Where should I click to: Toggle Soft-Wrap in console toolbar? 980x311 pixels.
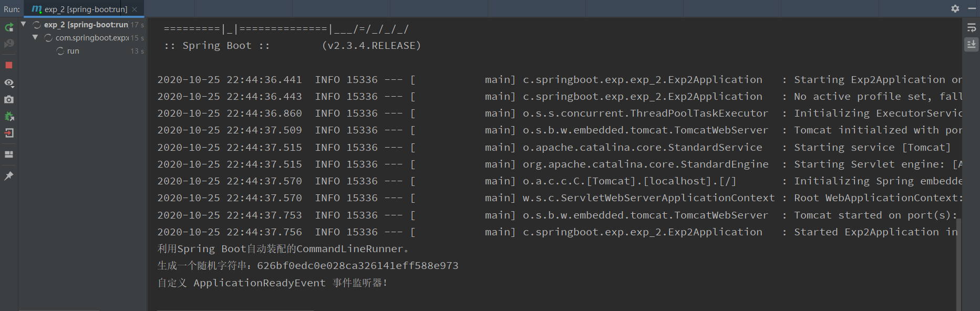(x=971, y=27)
